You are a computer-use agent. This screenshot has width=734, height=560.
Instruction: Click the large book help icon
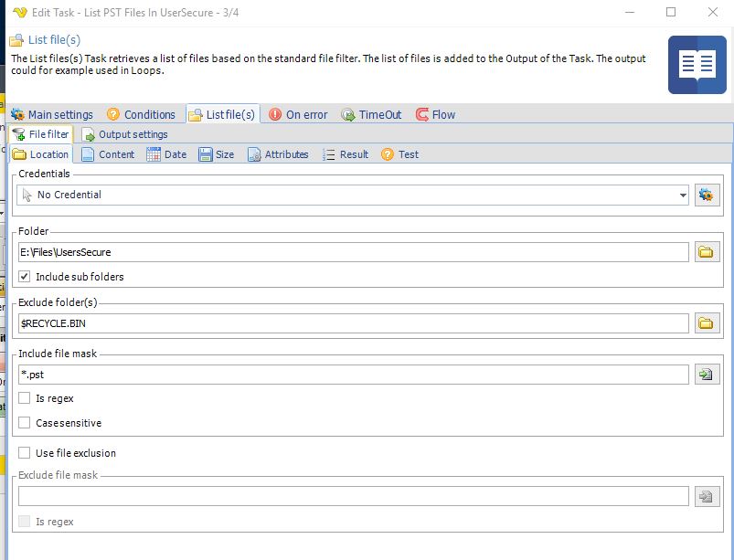point(697,66)
